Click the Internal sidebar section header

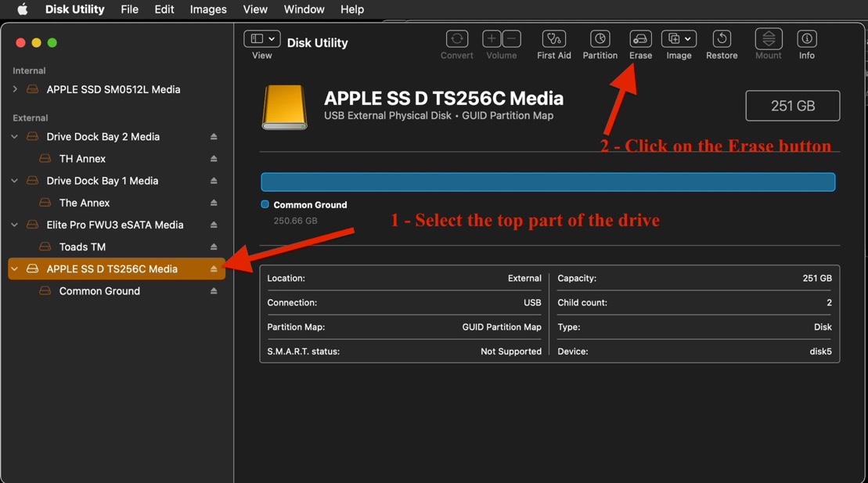coord(29,71)
